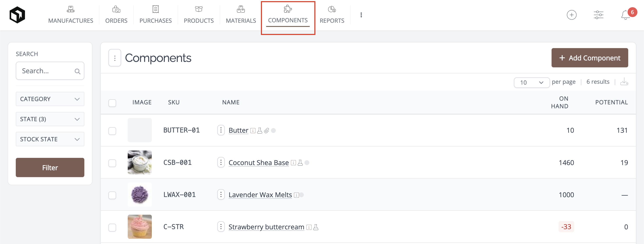644x244 pixels.
Task: Tick the checkbox for BUTTER-01 row
Action: (x=112, y=131)
